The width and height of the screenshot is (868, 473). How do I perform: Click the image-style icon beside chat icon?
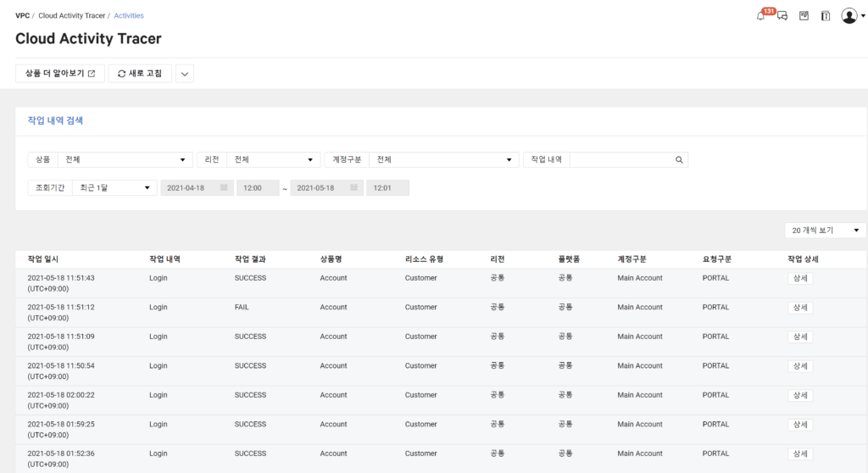(x=804, y=16)
